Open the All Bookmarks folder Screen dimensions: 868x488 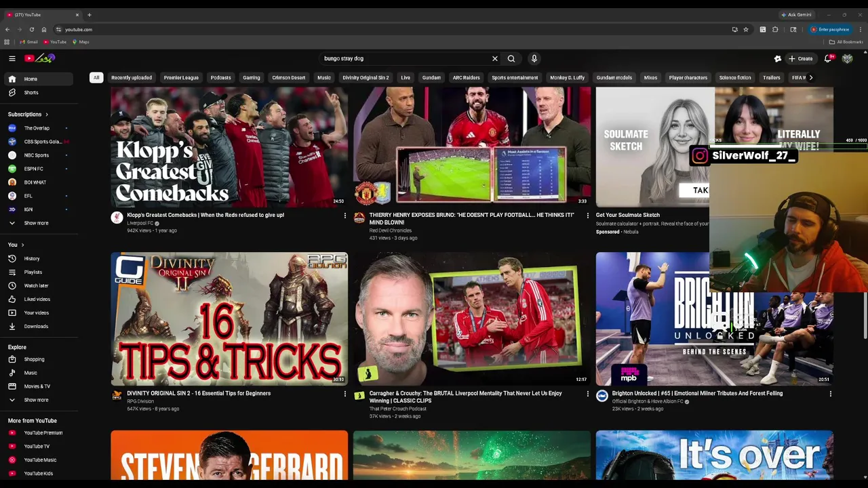[846, 42]
